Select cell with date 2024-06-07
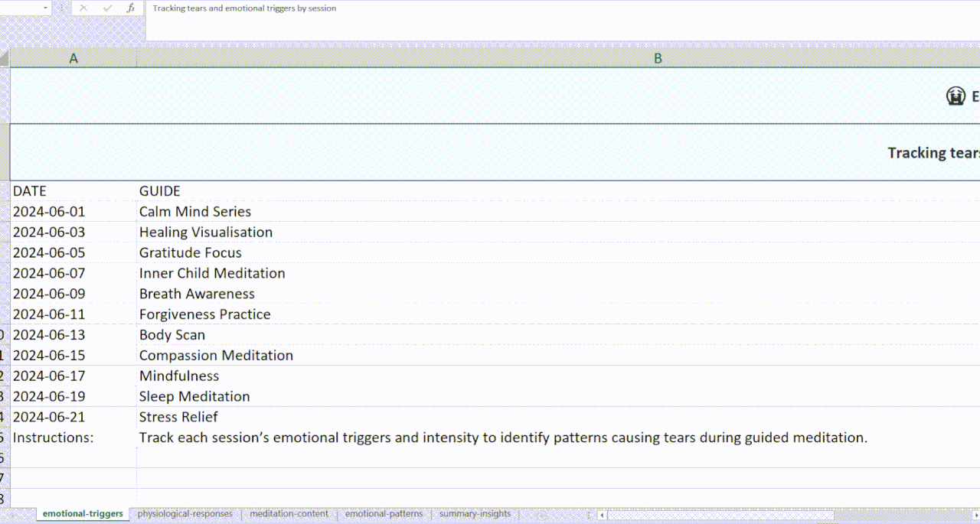The height and width of the screenshot is (524, 980). (x=73, y=274)
